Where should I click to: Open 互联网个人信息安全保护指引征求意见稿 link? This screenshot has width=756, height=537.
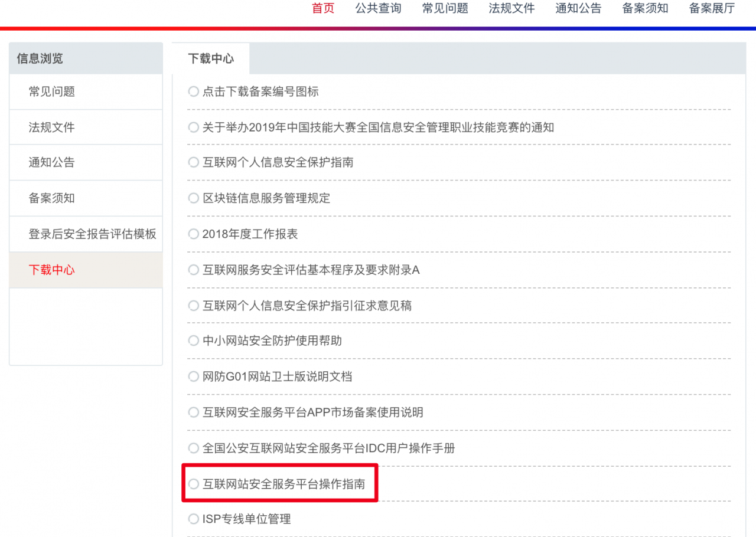tap(307, 306)
